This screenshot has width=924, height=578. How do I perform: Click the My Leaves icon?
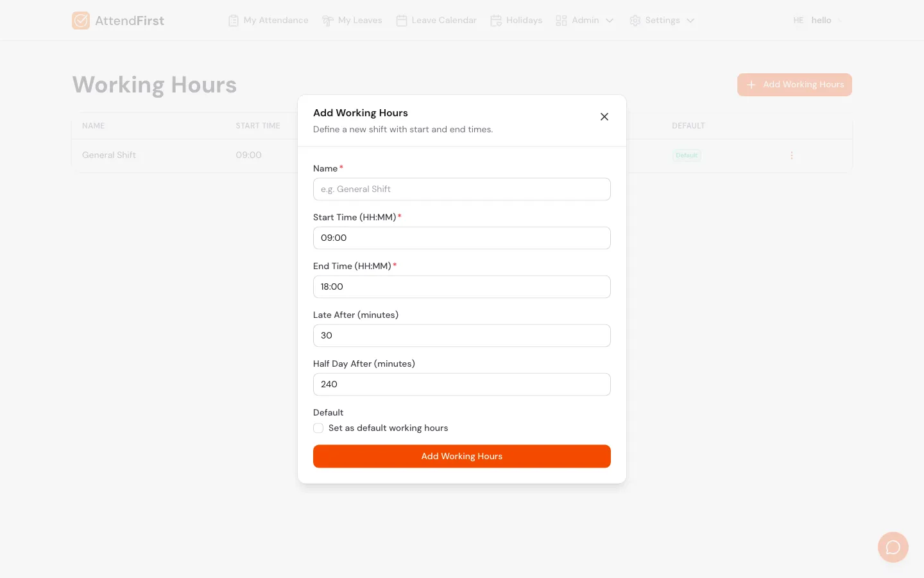[328, 20]
